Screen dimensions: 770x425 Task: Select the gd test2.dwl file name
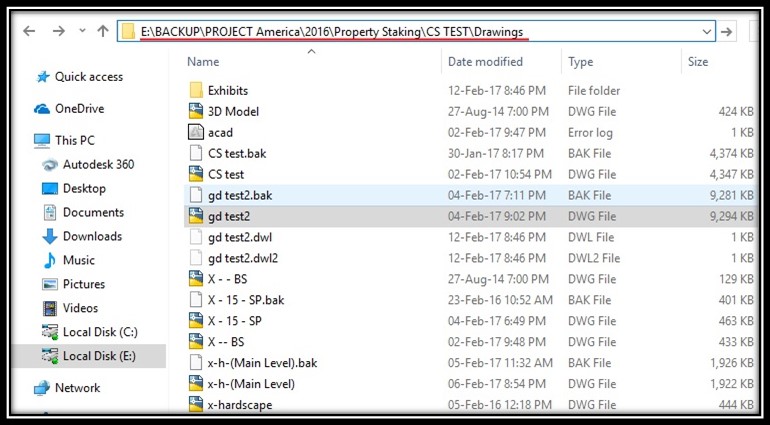(x=240, y=237)
